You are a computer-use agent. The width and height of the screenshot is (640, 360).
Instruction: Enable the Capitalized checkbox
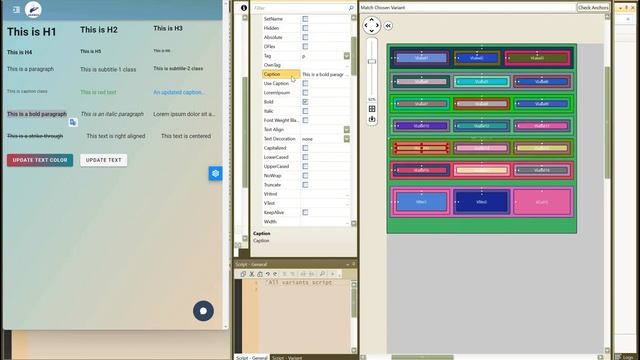pyautogui.click(x=305, y=148)
